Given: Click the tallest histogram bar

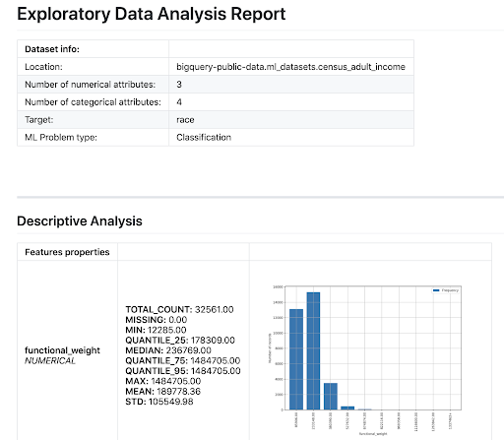Looking at the screenshot, I should pyautogui.click(x=313, y=350).
